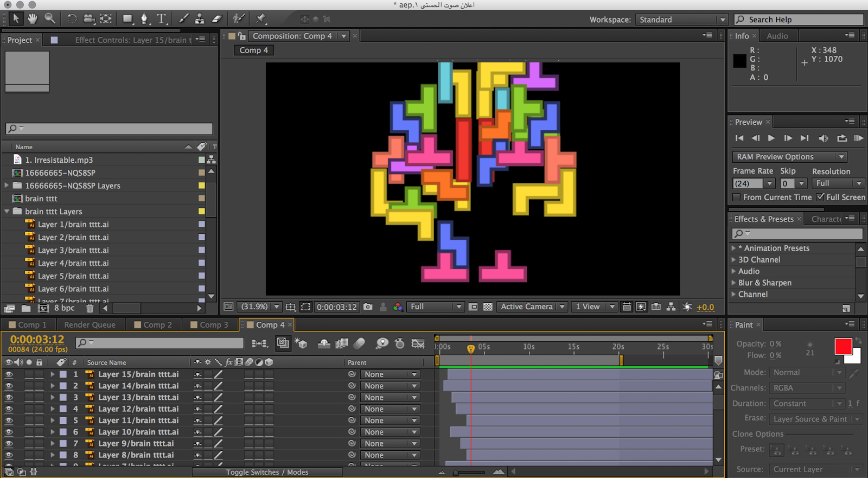Open Parent dropdown for Layer 15
The height and width of the screenshot is (478, 868).
pos(390,374)
